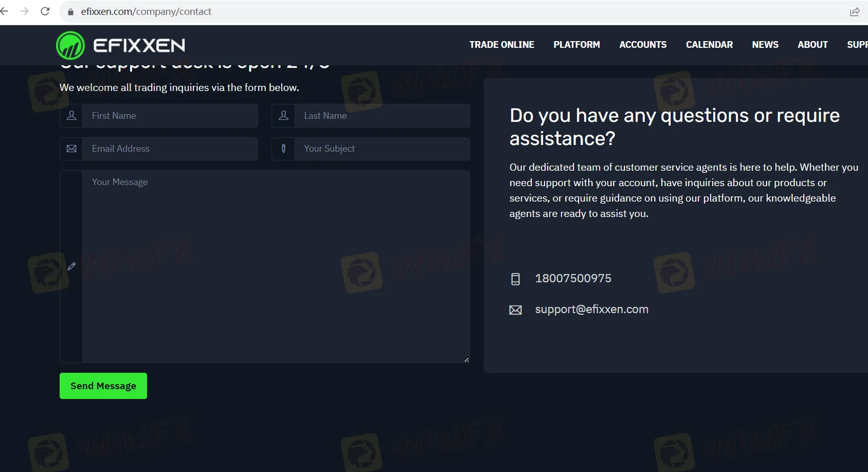The width and height of the screenshot is (868, 472).
Task: Click the Efixxen green logo icon
Action: [x=70, y=45]
